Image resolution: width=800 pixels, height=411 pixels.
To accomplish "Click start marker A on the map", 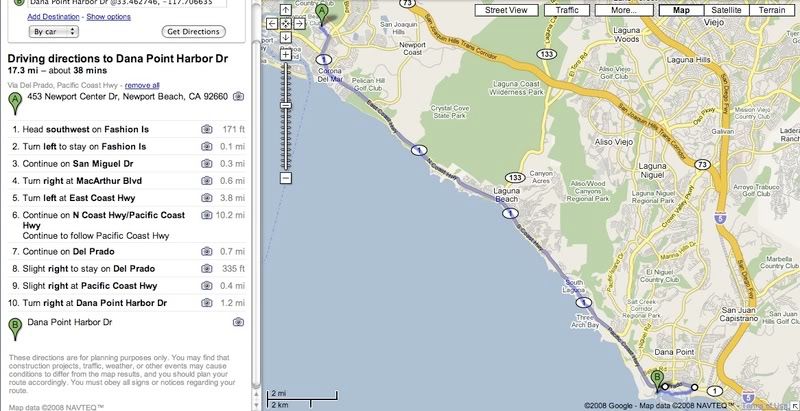I will (x=321, y=14).
